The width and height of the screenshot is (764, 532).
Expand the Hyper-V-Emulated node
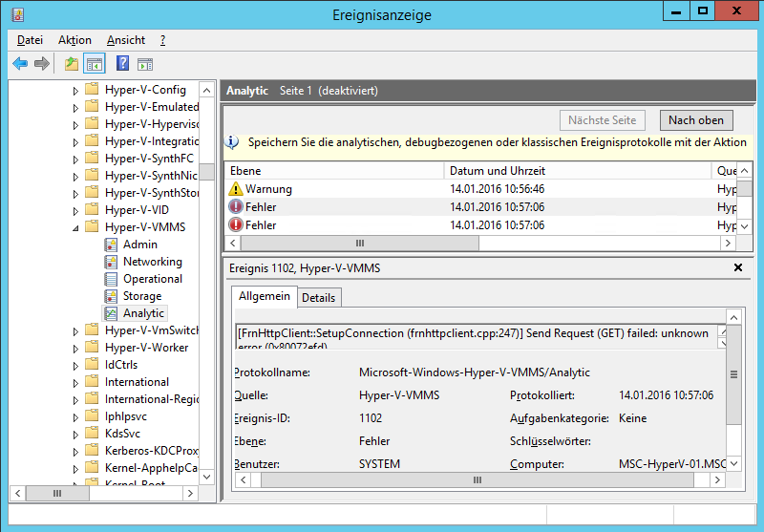tap(75, 108)
